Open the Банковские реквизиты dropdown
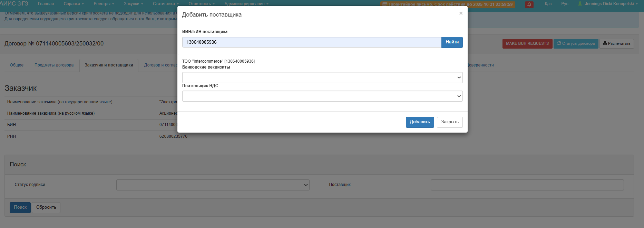The height and width of the screenshot is (228, 644). (x=322, y=77)
